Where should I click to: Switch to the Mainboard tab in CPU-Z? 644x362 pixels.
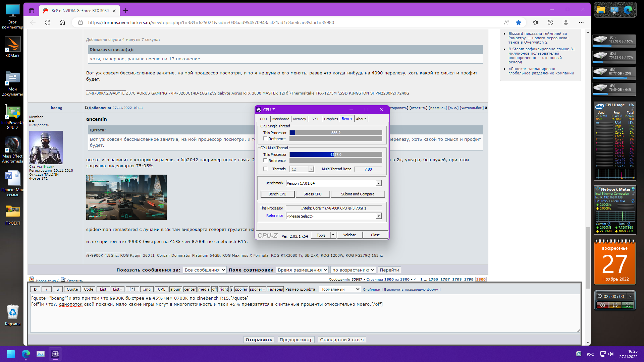coord(280,119)
